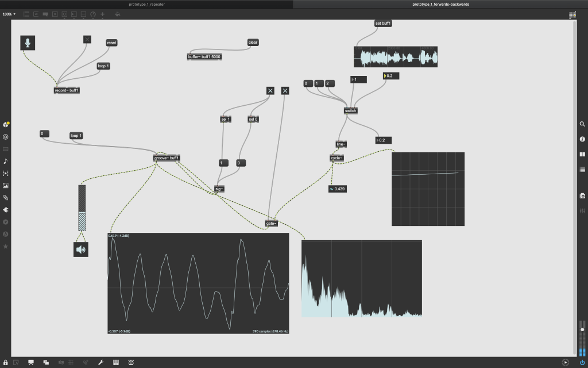Click the clear message box
Screen dimensions: 588x368
(253, 43)
